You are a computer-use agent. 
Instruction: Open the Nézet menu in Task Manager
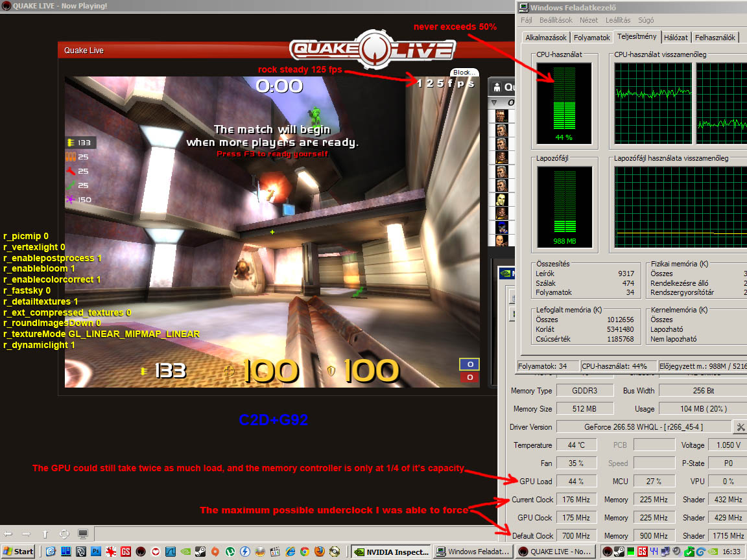coord(588,20)
